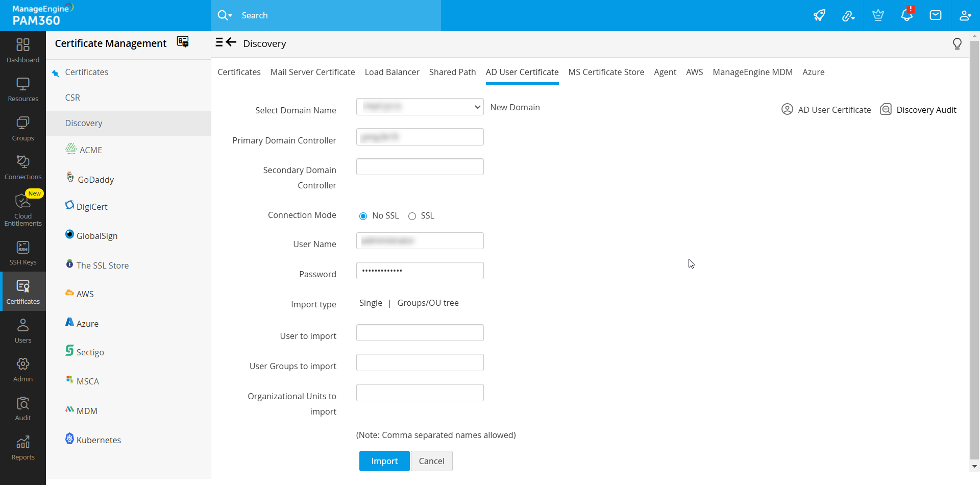Open the notifications bell icon
The width and height of the screenshot is (980, 485).
click(x=906, y=15)
